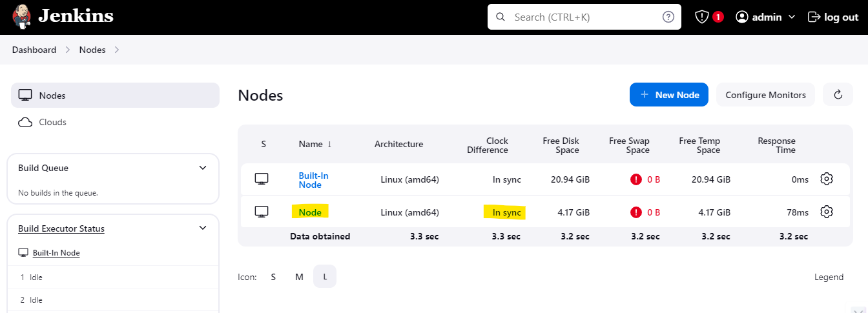Set icon size to L
This screenshot has width=868, height=313.
pyautogui.click(x=325, y=277)
